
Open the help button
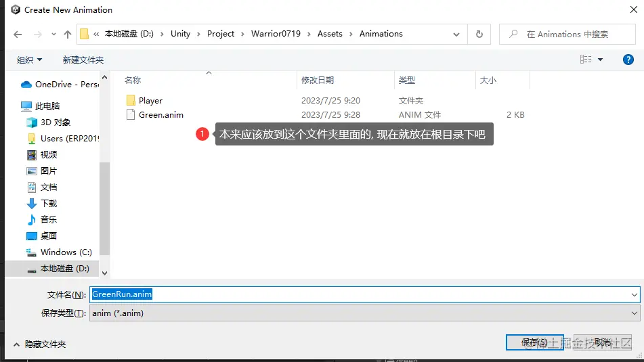coord(628,60)
